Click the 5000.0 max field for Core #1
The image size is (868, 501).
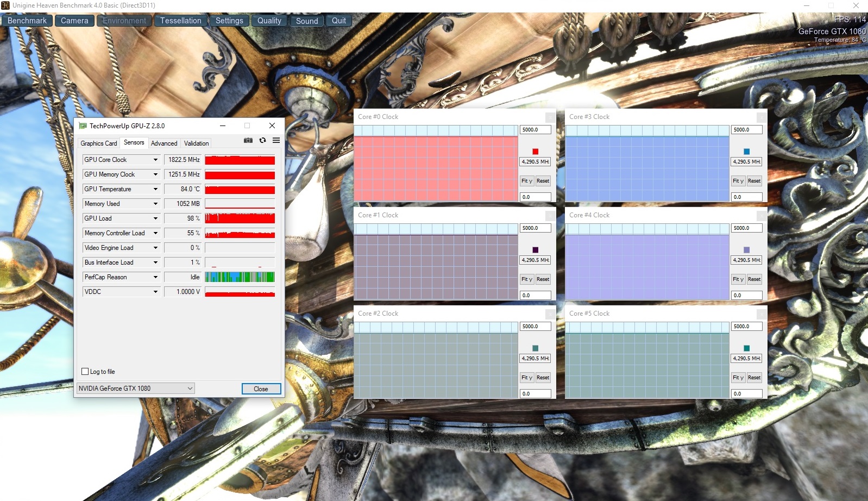pyautogui.click(x=536, y=228)
